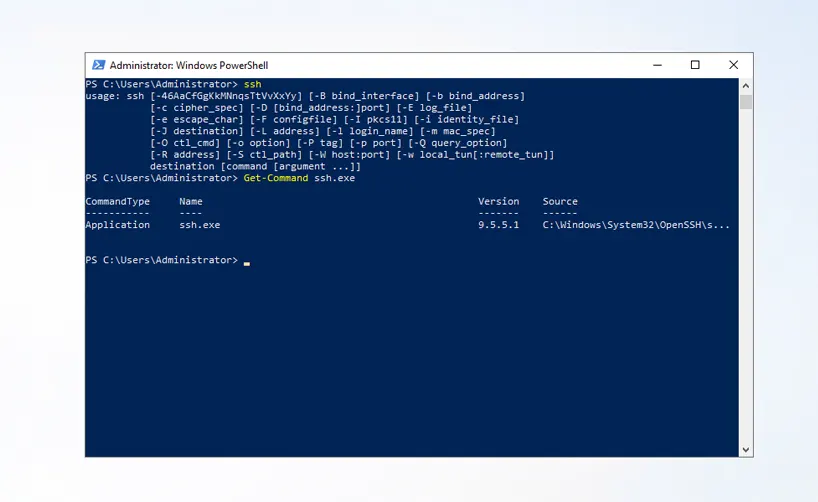Minimize the PowerShell window
The height and width of the screenshot is (502, 818).
pos(657,65)
